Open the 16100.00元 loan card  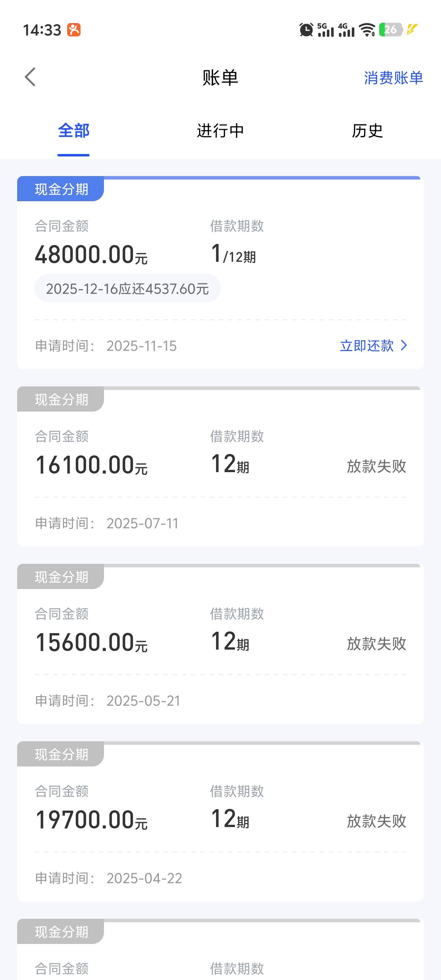[220, 466]
